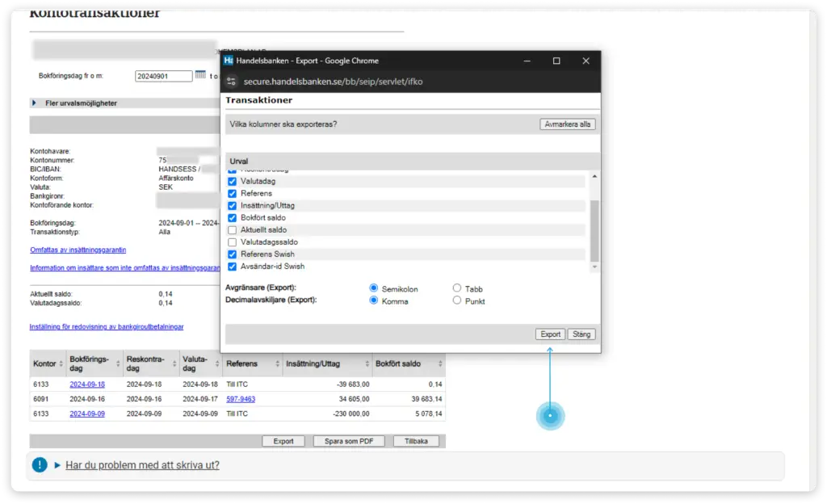Image resolution: width=827 pixels, height=504 pixels.
Task: Sort the table by Valutadag column header arrows
Action: tap(216, 363)
